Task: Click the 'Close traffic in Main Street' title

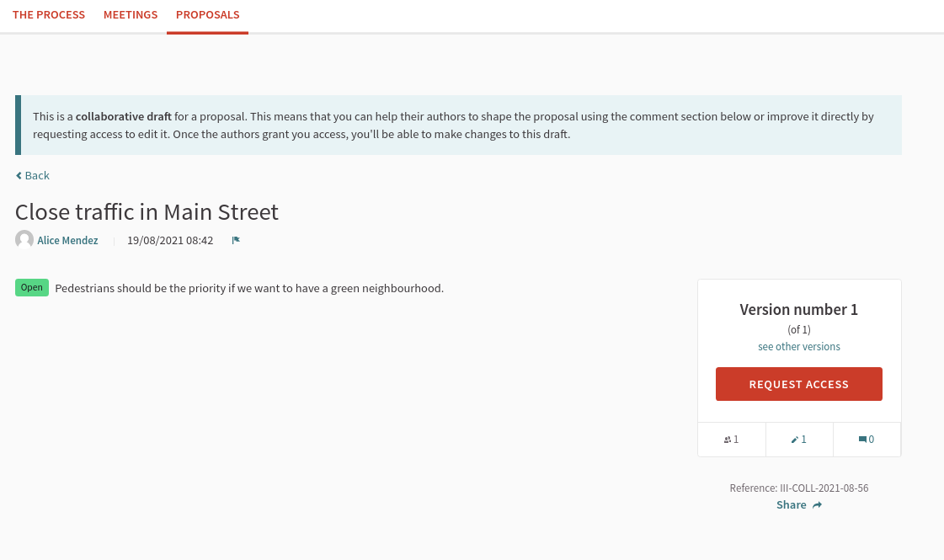Action: click(x=147, y=212)
